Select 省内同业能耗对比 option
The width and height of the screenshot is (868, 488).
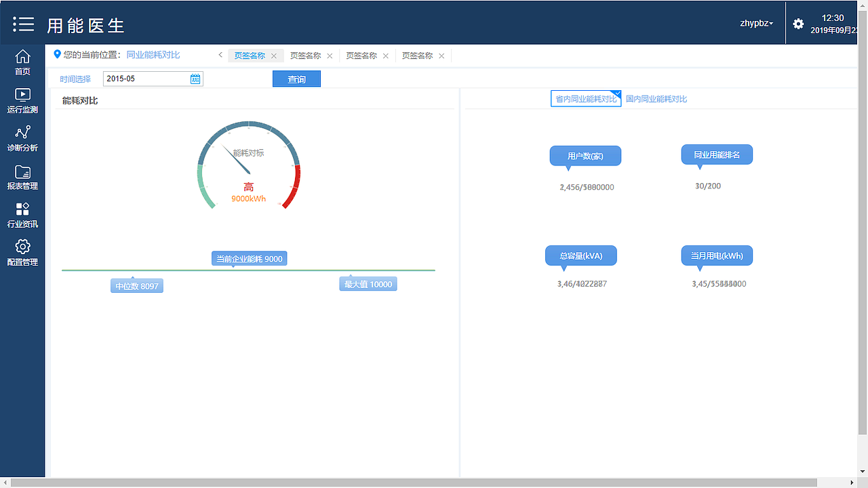click(586, 99)
